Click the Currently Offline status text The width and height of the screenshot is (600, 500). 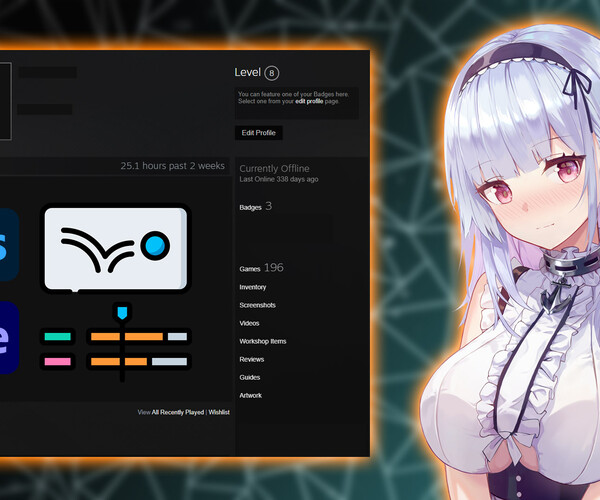pyautogui.click(x=274, y=168)
